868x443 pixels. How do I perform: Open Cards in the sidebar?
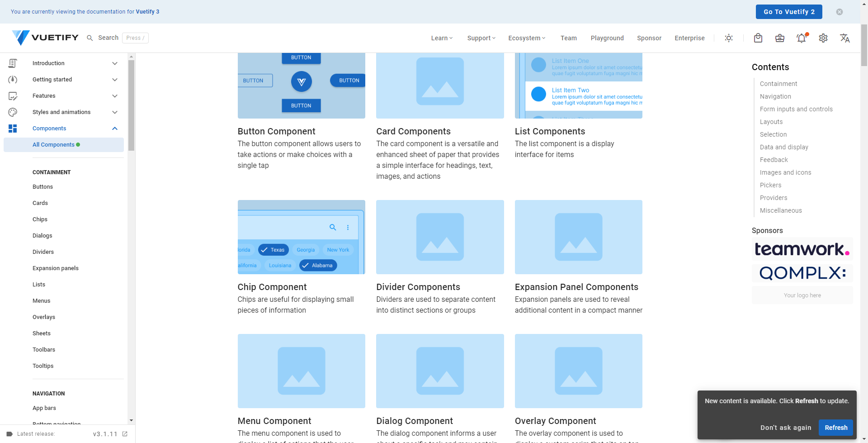click(x=40, y=203)
